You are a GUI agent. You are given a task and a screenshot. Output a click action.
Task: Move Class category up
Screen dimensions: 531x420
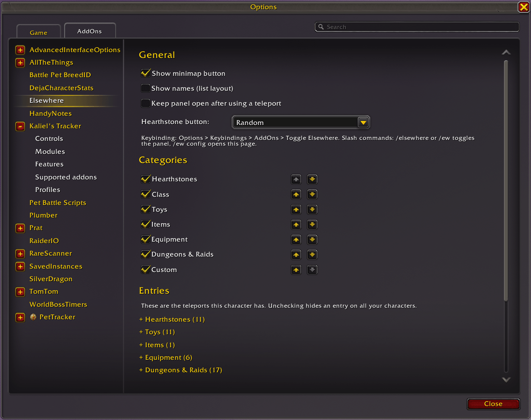(296, 194)
